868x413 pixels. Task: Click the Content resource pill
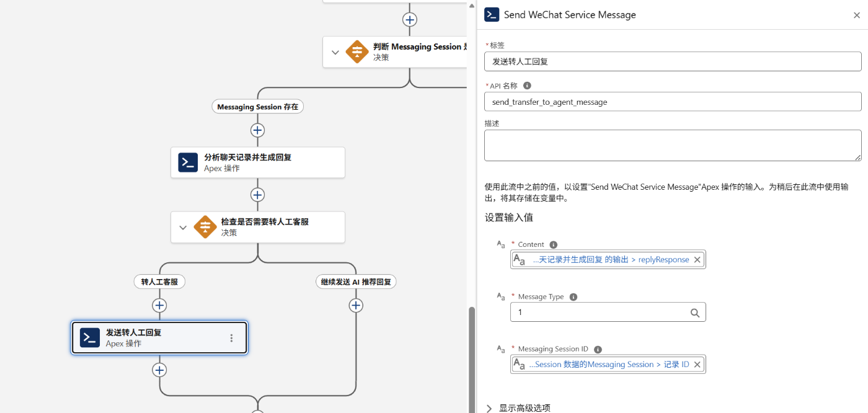608,260
